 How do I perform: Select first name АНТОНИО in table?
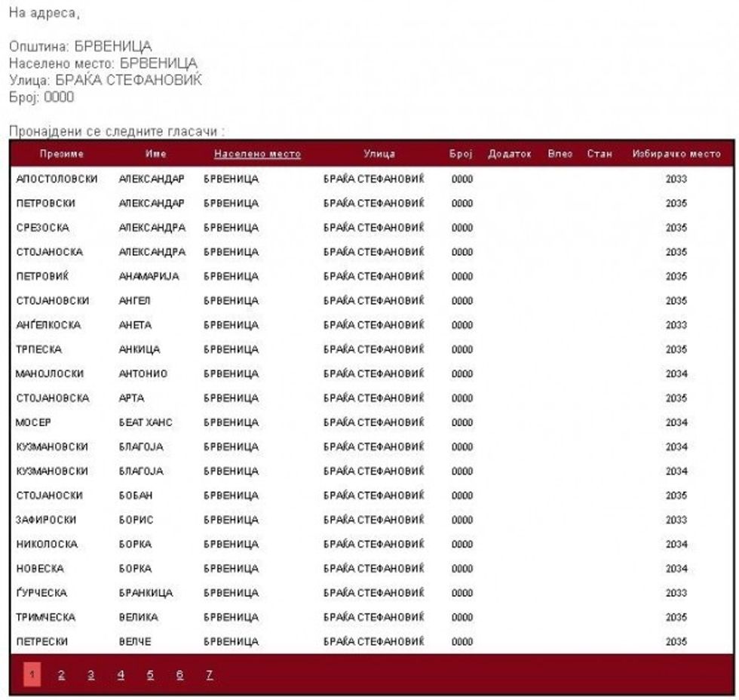[143, 373]
